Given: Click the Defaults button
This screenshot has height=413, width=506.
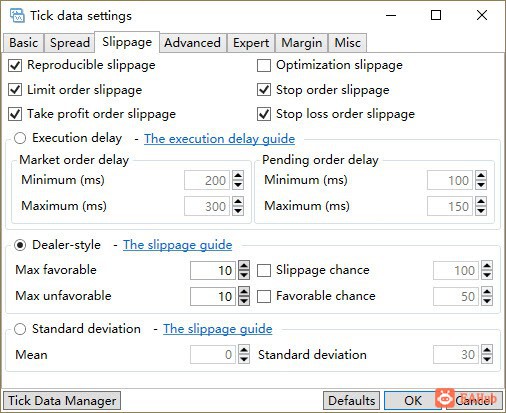Looking at the screenshot, I should (x=351, y=401).
